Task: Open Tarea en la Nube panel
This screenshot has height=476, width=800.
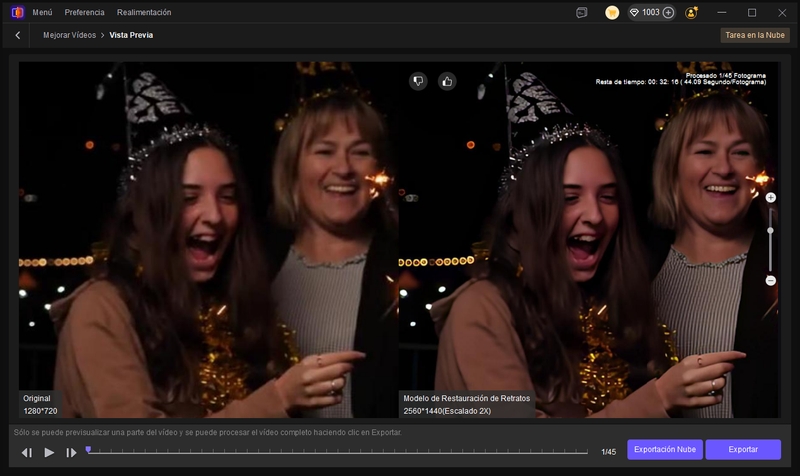Action: [x=755, y=35]
